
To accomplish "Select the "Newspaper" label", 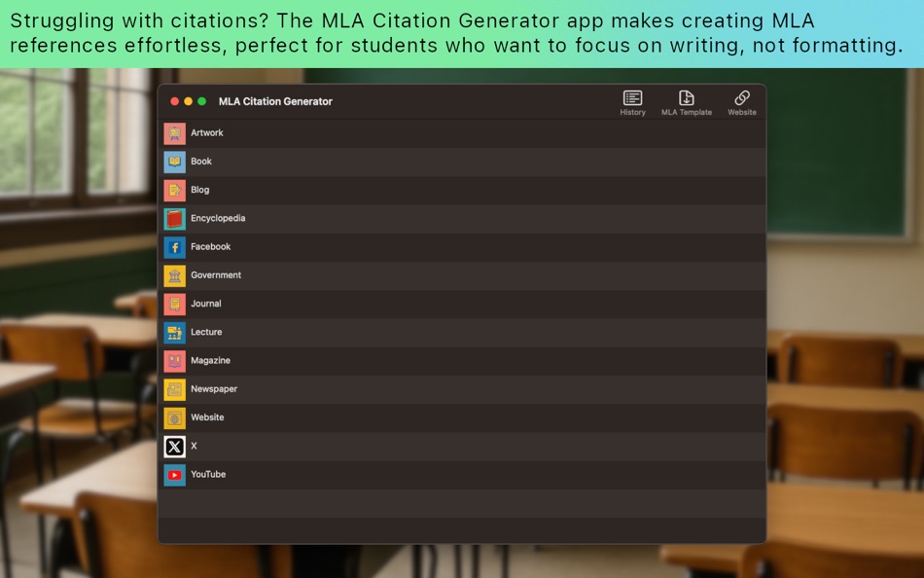I will coord(214,388).
